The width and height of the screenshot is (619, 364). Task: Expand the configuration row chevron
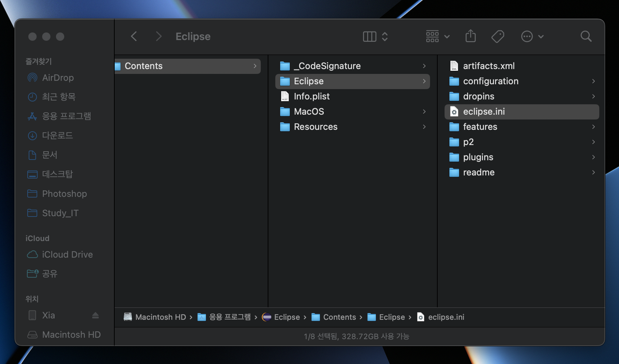pyautogui.click(x=593, y=81)
